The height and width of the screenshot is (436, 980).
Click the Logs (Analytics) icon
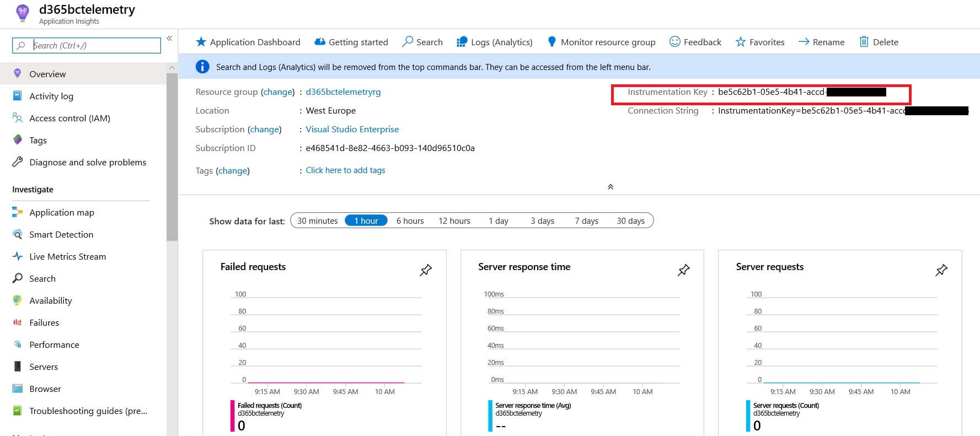(x=462, y=42)
